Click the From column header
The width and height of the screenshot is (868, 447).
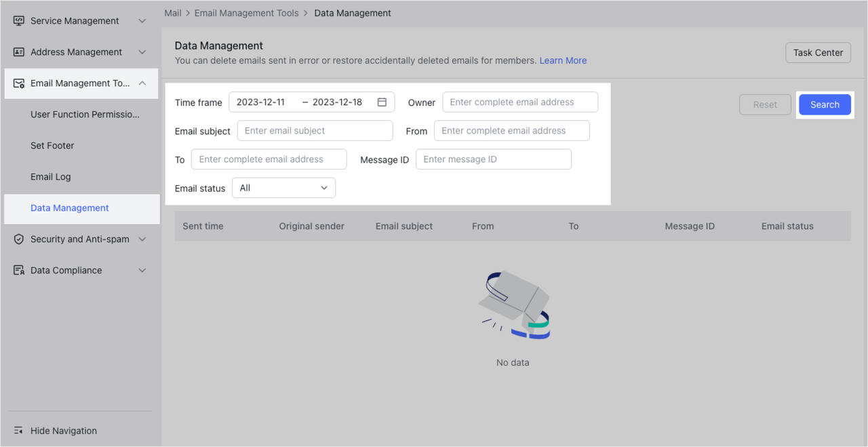click(x=483, y=226)
